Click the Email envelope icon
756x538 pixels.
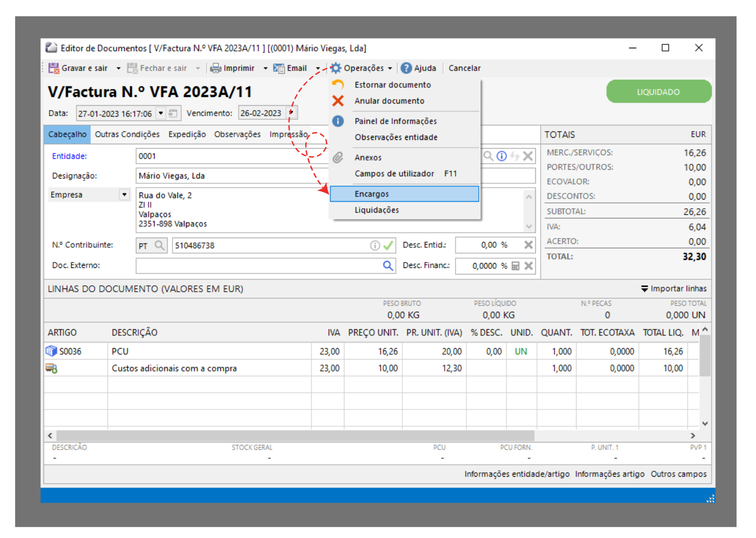(x=279, y=68)
